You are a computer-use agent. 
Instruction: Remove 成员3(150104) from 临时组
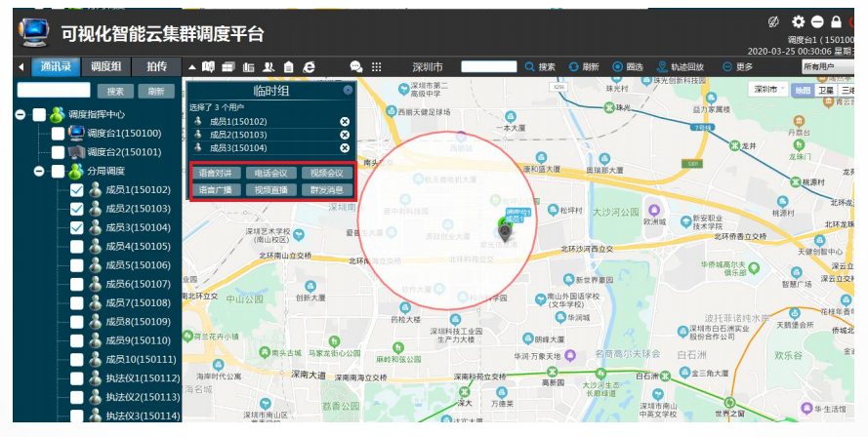(345, 148)
